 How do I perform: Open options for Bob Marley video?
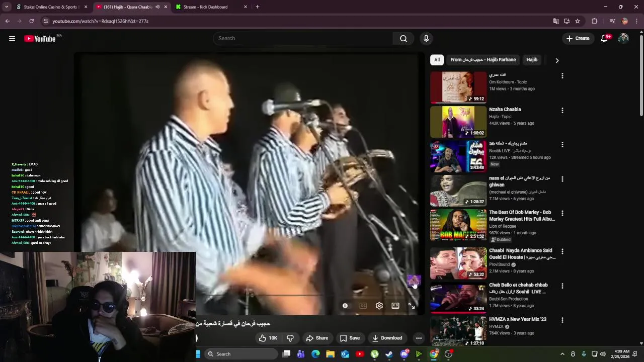click(562, 213)
